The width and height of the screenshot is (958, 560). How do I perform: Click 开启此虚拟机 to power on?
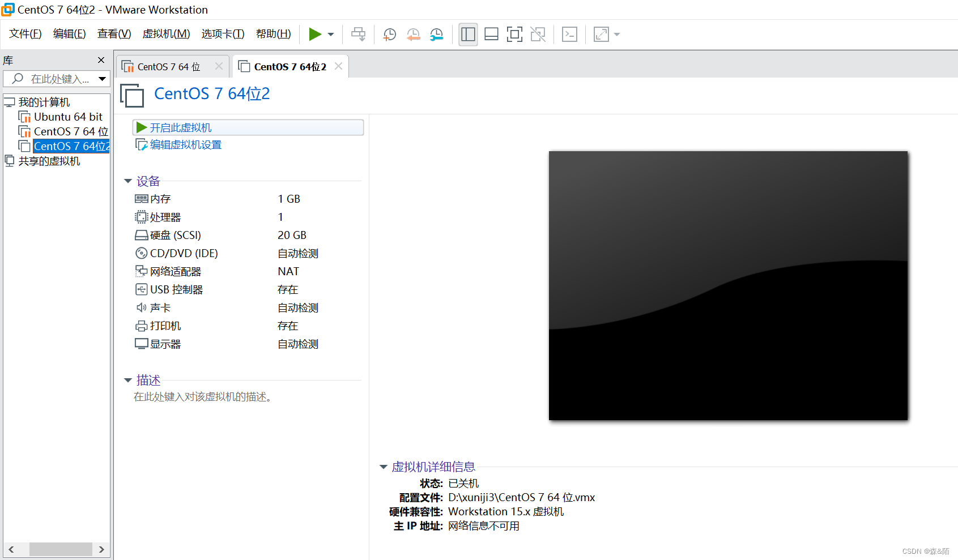click(248, 127)
